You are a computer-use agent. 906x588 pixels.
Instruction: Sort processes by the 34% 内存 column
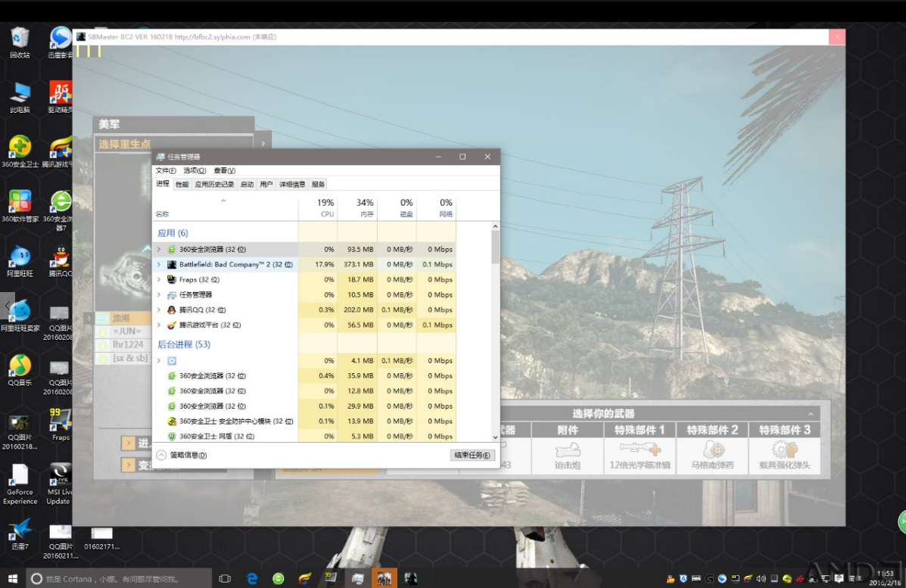pos(358,207)
